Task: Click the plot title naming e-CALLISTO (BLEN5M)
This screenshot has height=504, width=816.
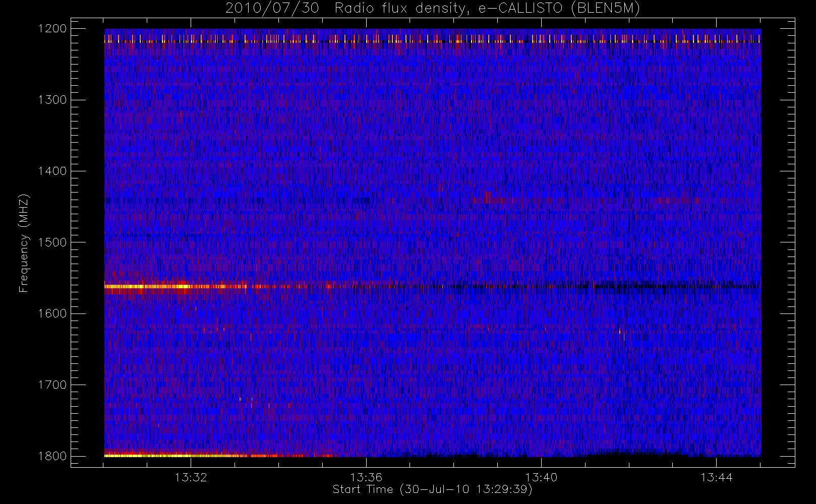Action: pyautogui.click(x=433, y=9)
